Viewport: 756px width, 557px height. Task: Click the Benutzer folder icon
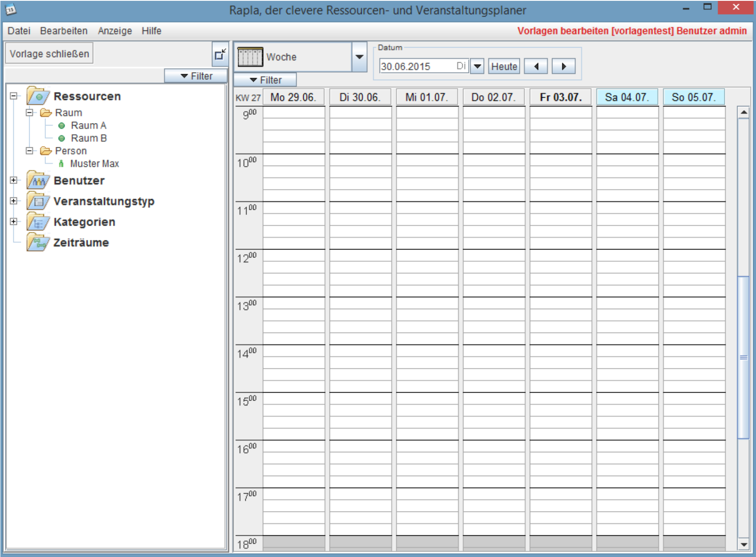point(38,180)
